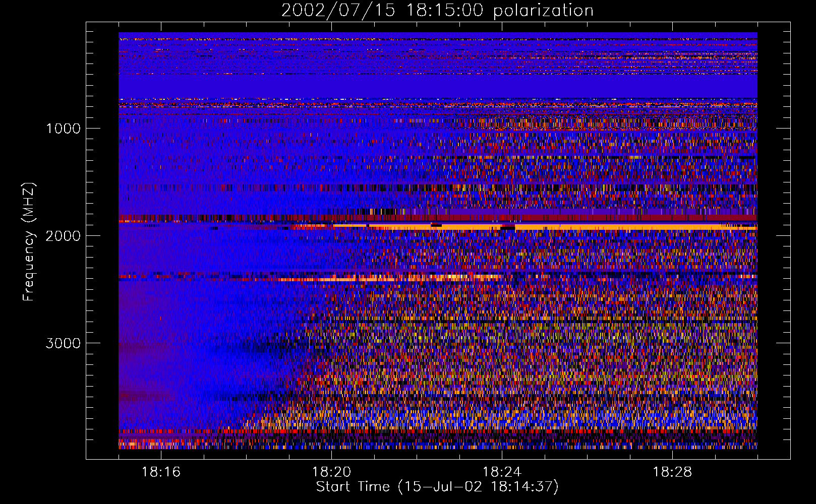Click the "3000" frequency tick label
The height and width of the screenshot is (504, 816).
pos(63,343)
